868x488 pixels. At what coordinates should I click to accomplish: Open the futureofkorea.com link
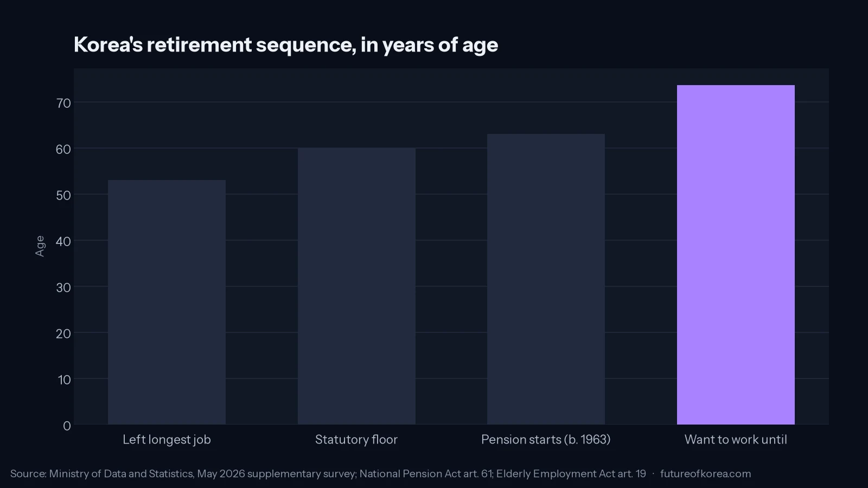tap(705, 473)
